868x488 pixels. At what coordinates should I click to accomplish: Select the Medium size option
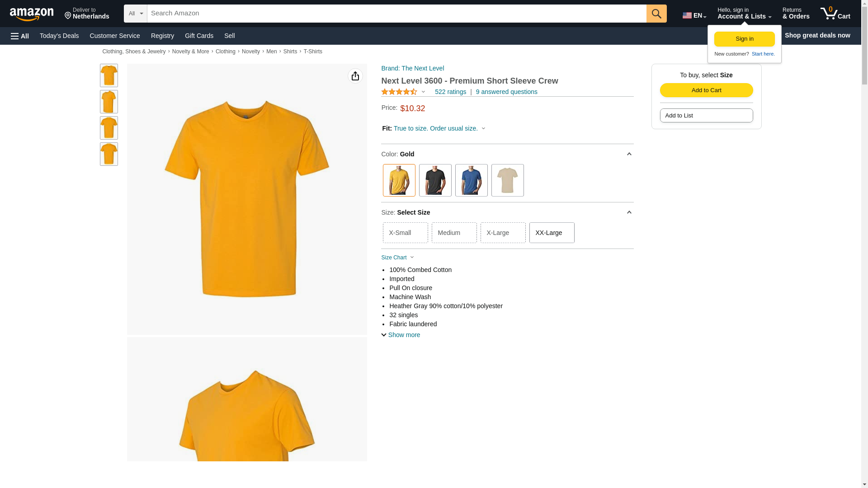454,233
